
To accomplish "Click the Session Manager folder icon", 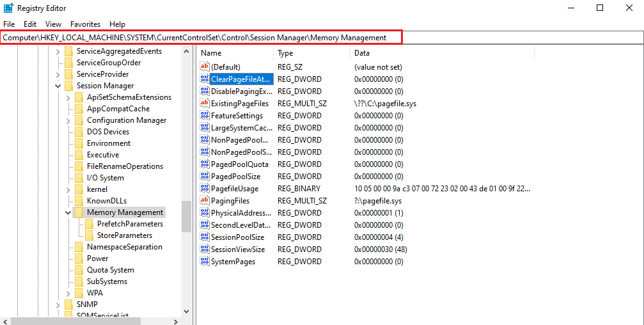I will coord(68,86).
